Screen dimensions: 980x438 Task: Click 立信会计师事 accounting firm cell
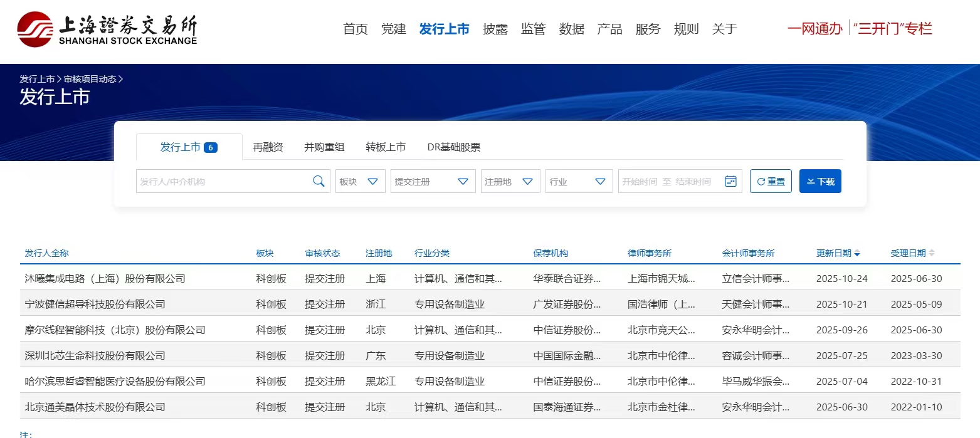click(756, 278)
